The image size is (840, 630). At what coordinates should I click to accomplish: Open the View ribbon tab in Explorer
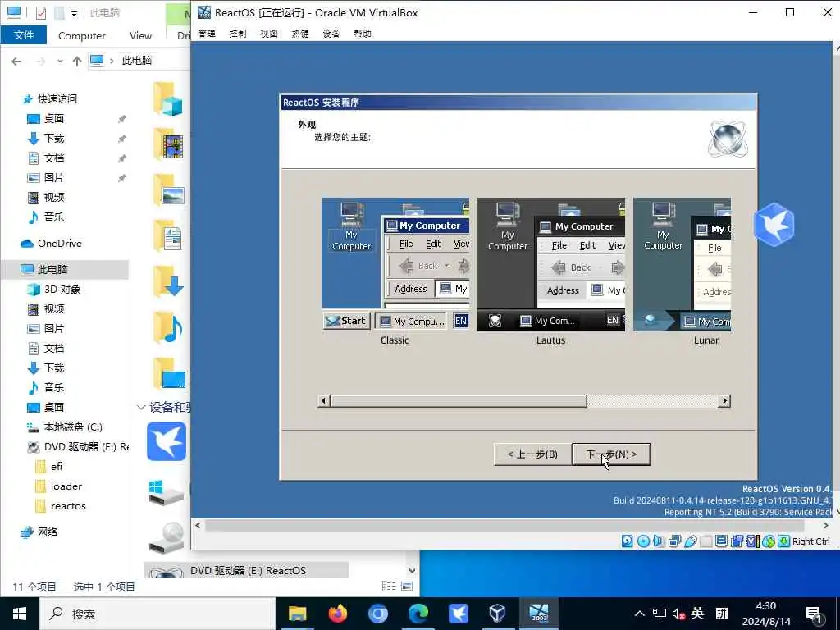tap(140, 36)
